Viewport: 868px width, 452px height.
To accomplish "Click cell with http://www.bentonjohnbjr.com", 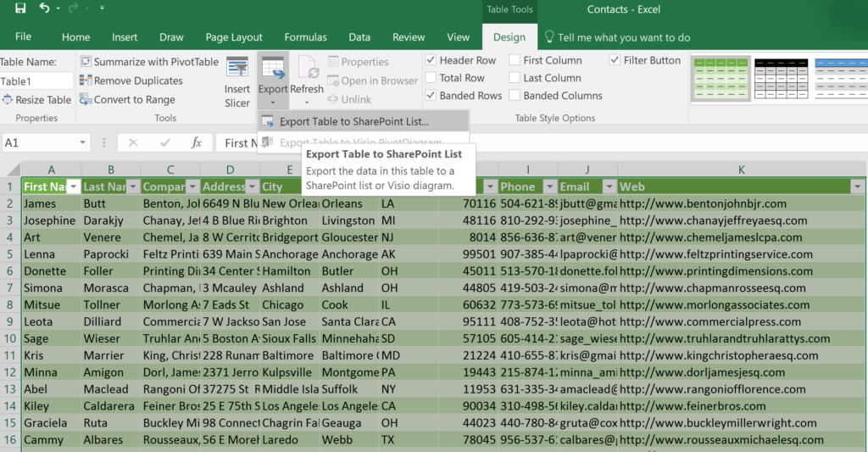I will (741, 204).
